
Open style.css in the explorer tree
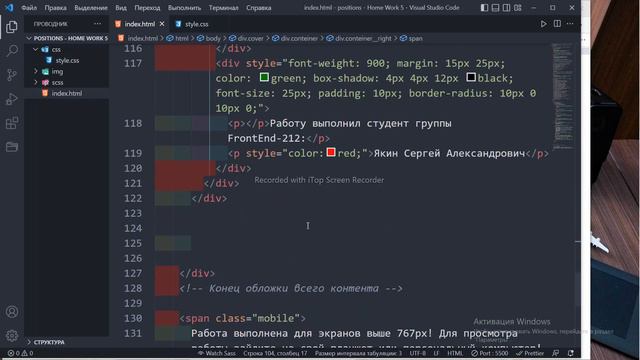tap(67, 60)
